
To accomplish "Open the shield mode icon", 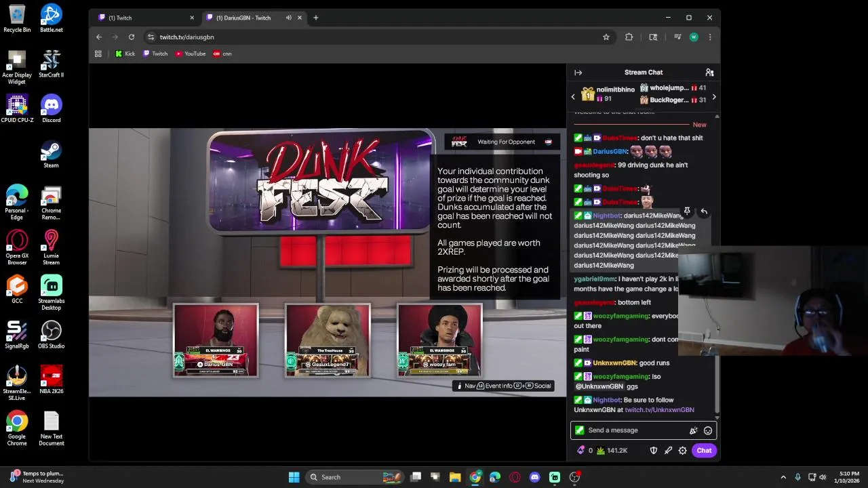I will click(654, 450).
